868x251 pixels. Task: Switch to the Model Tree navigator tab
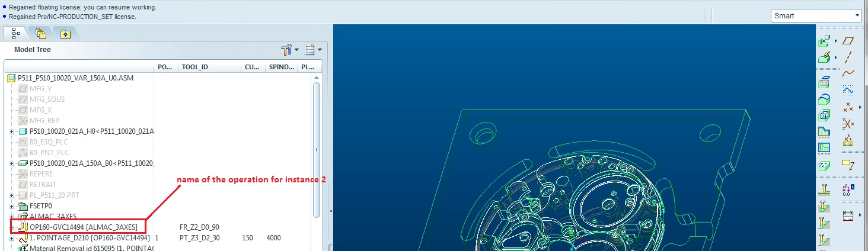[15, 33]
